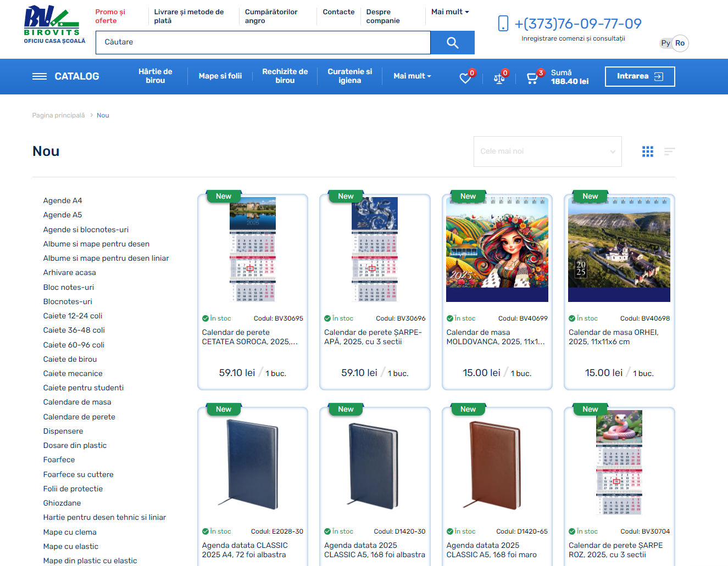Open 'Livrare și metode de plată'
The image size is (728, 566).
point(189,16)
